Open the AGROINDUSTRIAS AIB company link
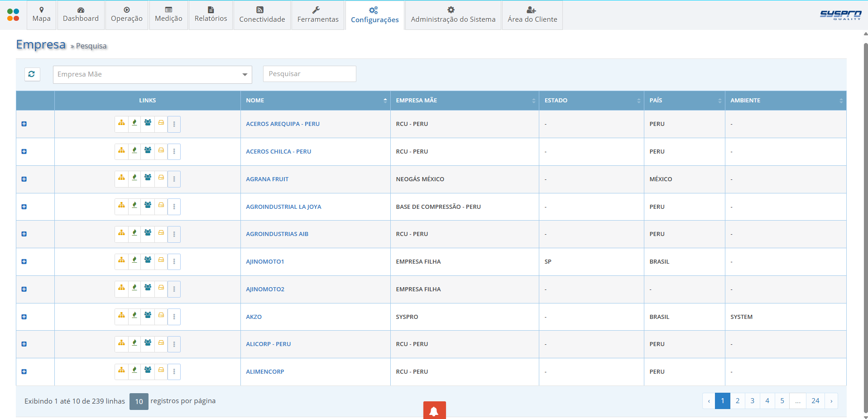This screenshot has height=419, width=868. pos(277,234)
